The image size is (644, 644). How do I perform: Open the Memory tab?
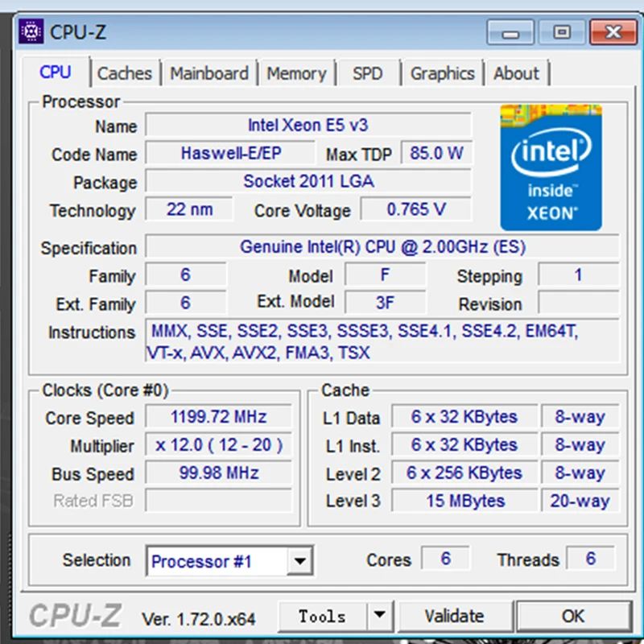click(296, 74)
